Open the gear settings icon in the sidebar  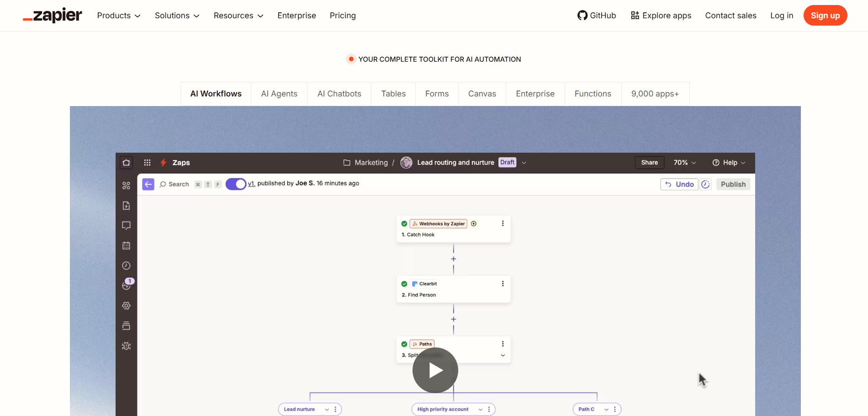127,306
